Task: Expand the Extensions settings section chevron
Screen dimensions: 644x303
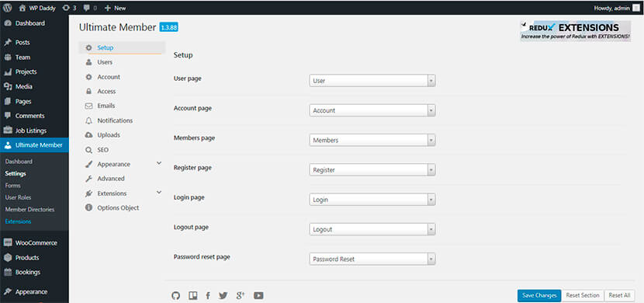Action: [159, 193]
